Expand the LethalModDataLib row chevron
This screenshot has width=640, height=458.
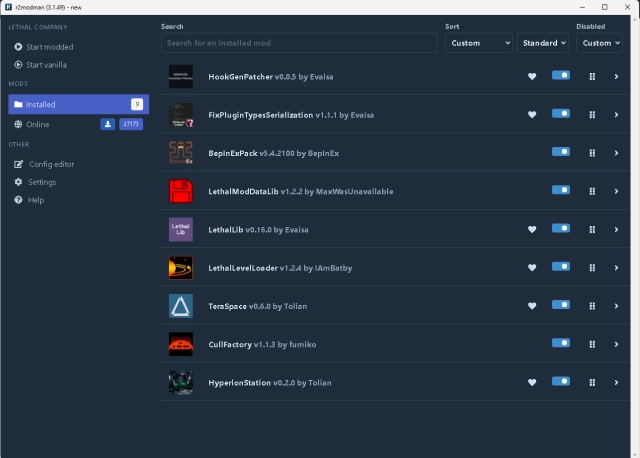[616, 191]
